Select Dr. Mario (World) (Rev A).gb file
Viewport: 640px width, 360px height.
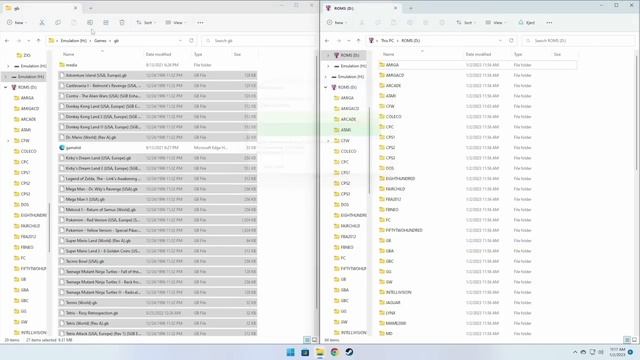pyautogui.click(x=157, y=138)
